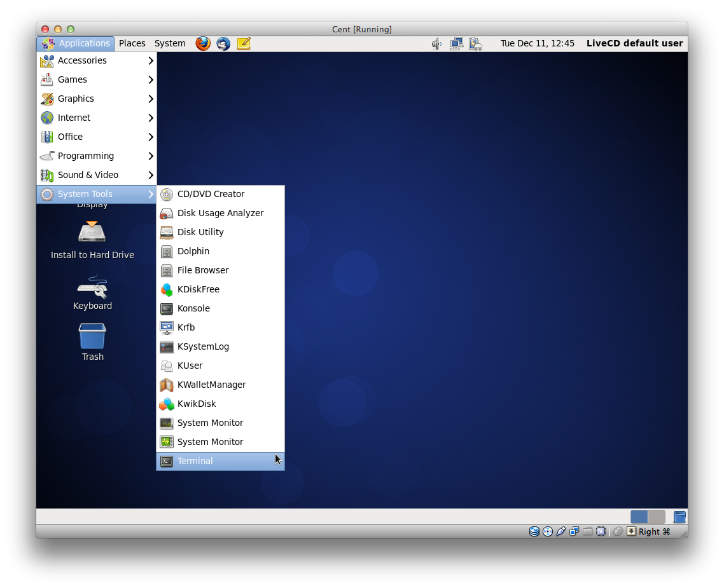The height and width of the screenshot is (588, 724).
Task: Open the System menu
Action: [170, 43]
